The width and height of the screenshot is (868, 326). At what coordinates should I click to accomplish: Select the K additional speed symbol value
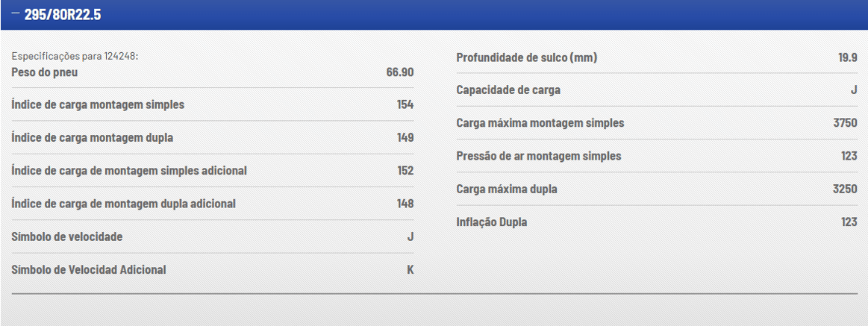(x=410, y=270)
